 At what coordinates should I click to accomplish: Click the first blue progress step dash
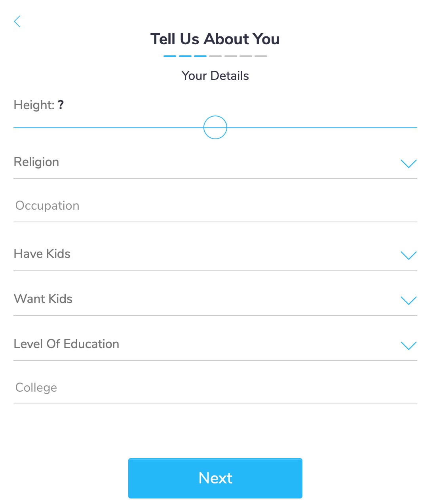tap(170, 56)
